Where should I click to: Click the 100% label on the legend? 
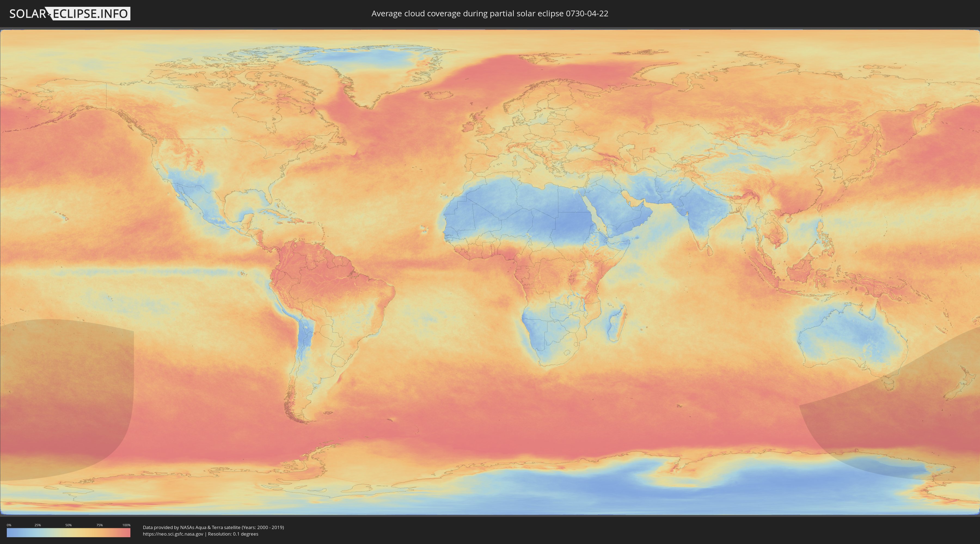pos(126,525)
